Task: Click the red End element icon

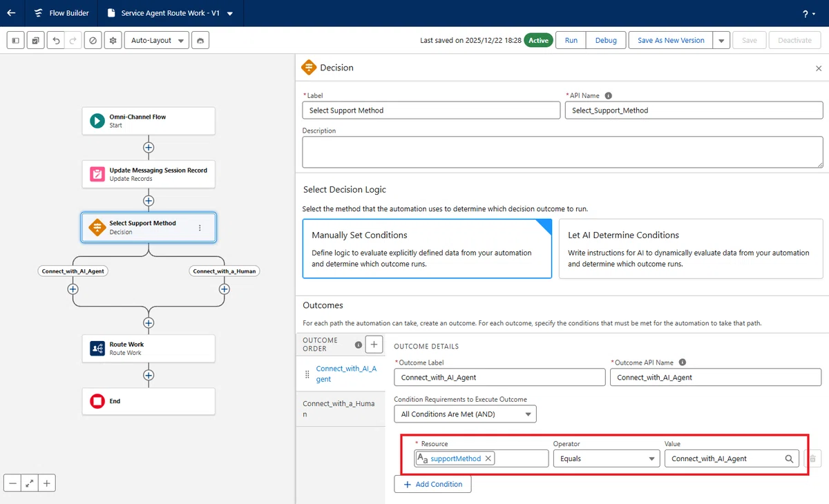Action: click(x=97, y=401)
